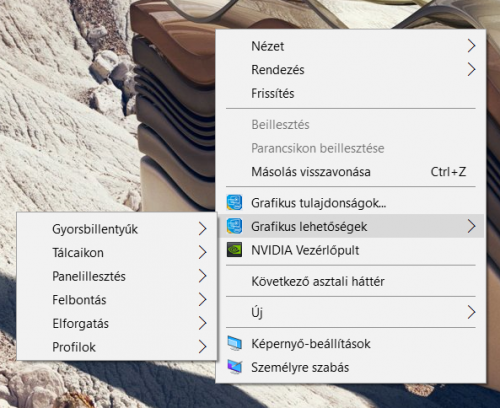Click the Ctrl+Z shortcut text
The width and height of the screenshot is (500, 408).
pyautogui.click(x=448, y=172)
